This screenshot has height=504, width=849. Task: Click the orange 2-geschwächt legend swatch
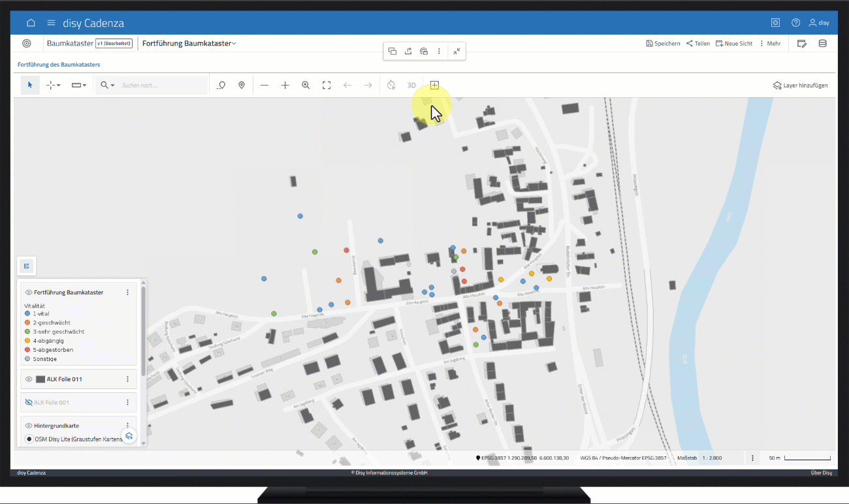point(27,323)
